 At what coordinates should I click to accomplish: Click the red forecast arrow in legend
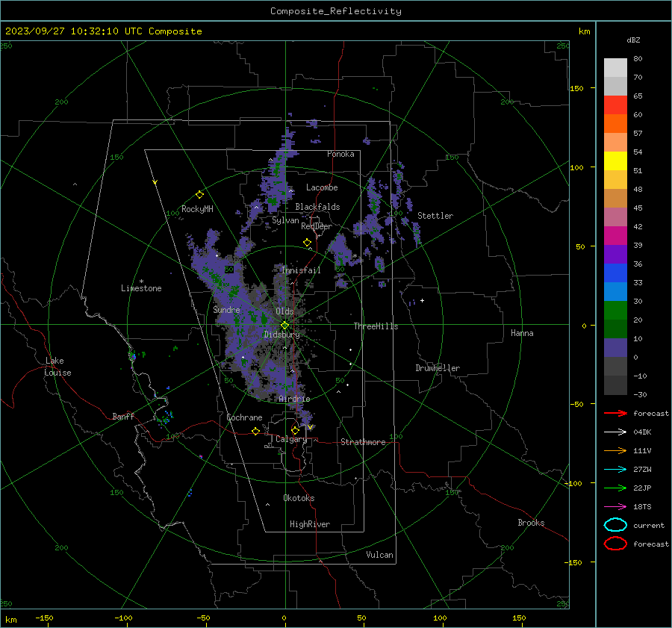615,413
